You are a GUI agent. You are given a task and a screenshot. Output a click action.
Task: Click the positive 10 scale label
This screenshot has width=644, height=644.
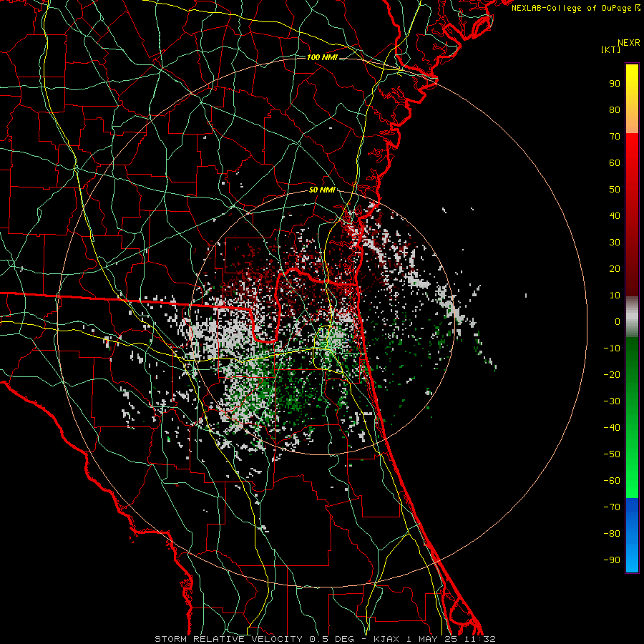click(615, 296)
